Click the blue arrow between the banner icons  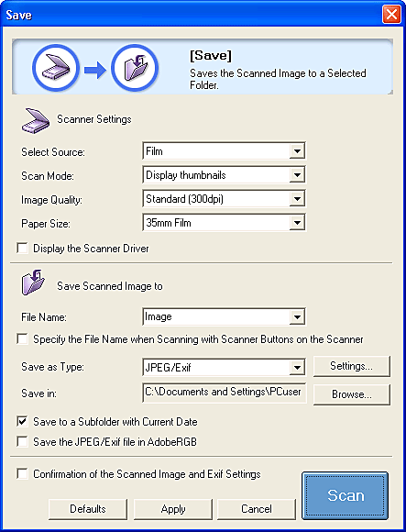[x=95, y=70]
